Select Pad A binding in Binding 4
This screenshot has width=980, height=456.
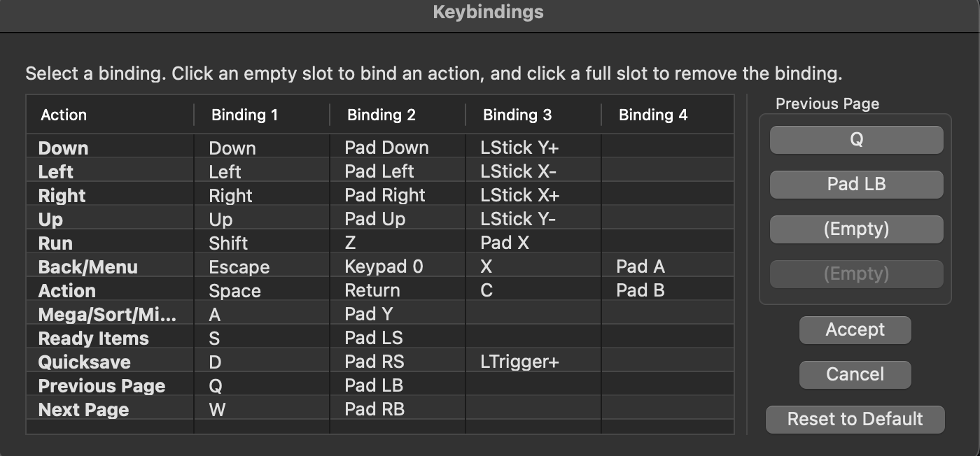click(668, 267)
